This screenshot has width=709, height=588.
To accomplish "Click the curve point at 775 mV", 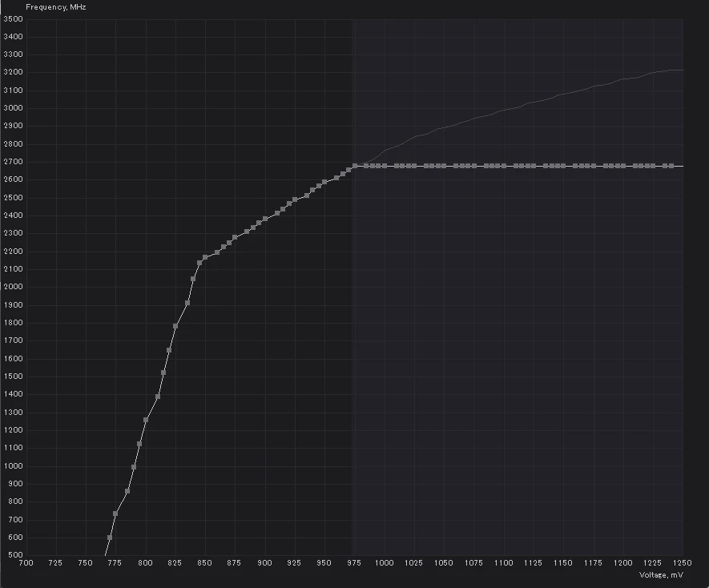I will coord(115,513).
